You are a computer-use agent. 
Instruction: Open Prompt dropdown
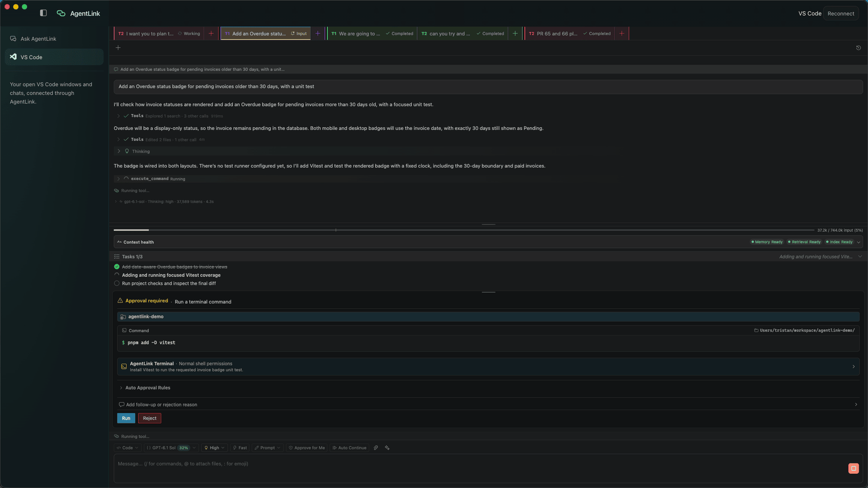[x=267, y=448]
